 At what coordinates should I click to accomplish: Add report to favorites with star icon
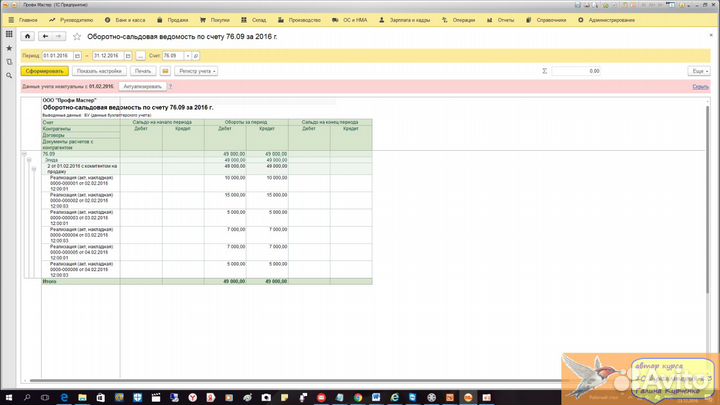click(x=77, y=37)
